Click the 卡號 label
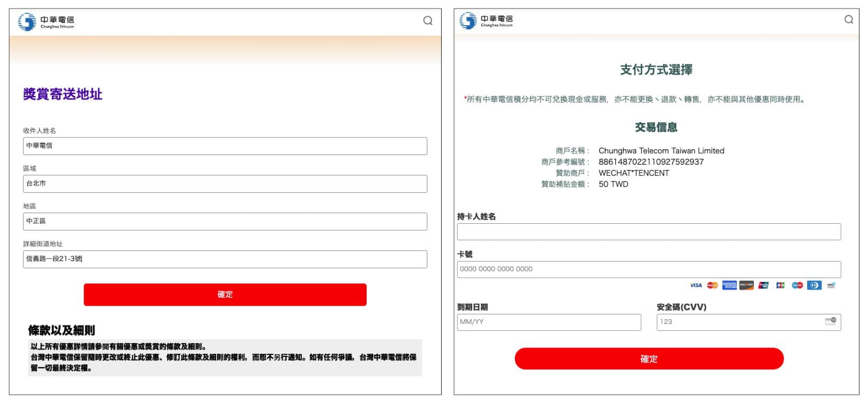The height and width of the screenshot is (405, 868). pyautogui.click(x=465, y=254)
